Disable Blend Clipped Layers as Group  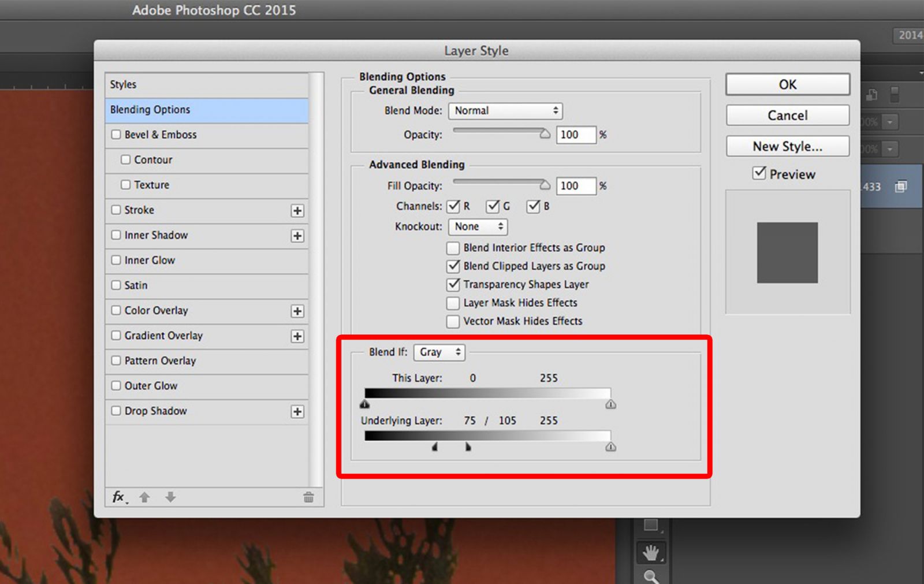453,266
